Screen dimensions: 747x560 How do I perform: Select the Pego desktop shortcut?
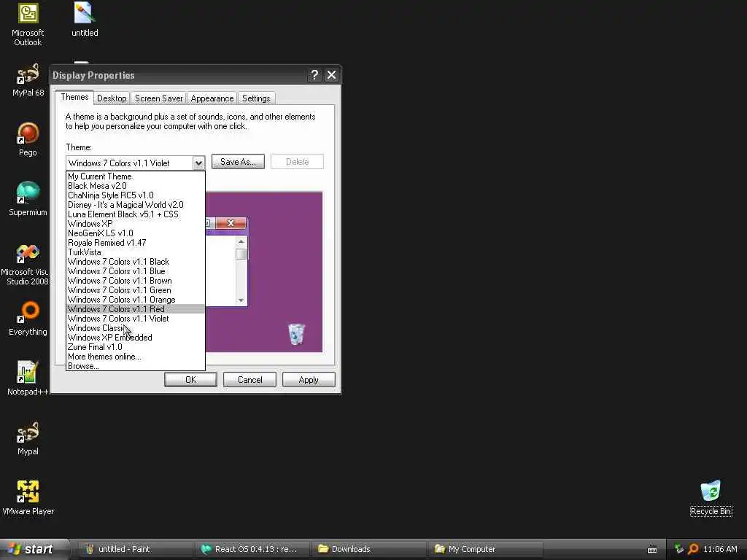click(28, 139)
